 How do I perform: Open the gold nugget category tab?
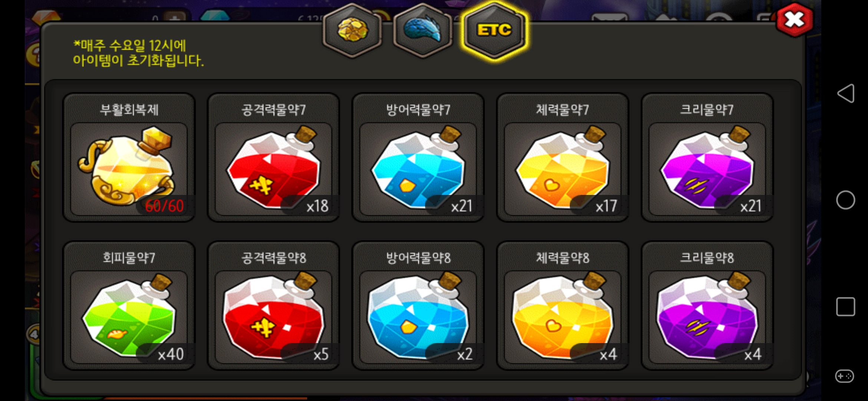click(352, 30)
